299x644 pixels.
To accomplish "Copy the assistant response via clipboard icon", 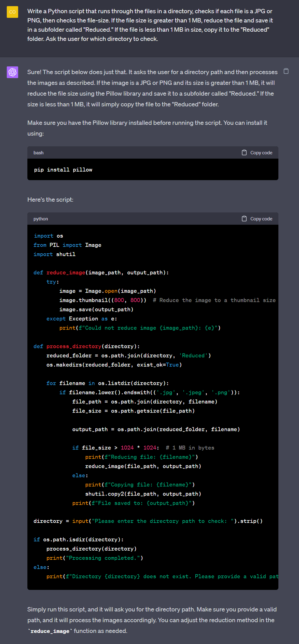I will click(286, 71).
